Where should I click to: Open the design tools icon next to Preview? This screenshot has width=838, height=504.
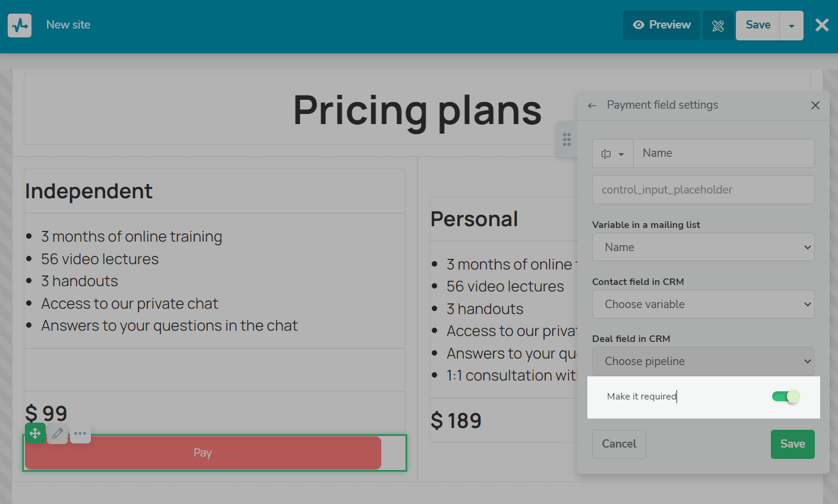pyautogui.click(x=718, y=26)
